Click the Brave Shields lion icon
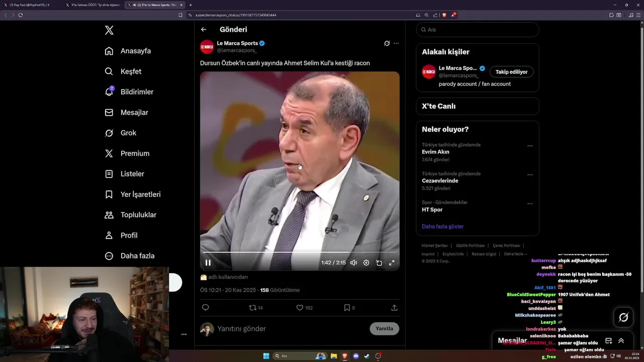This screenshot has height=362, width=644. pyautogui.click(x=444, y=15)
